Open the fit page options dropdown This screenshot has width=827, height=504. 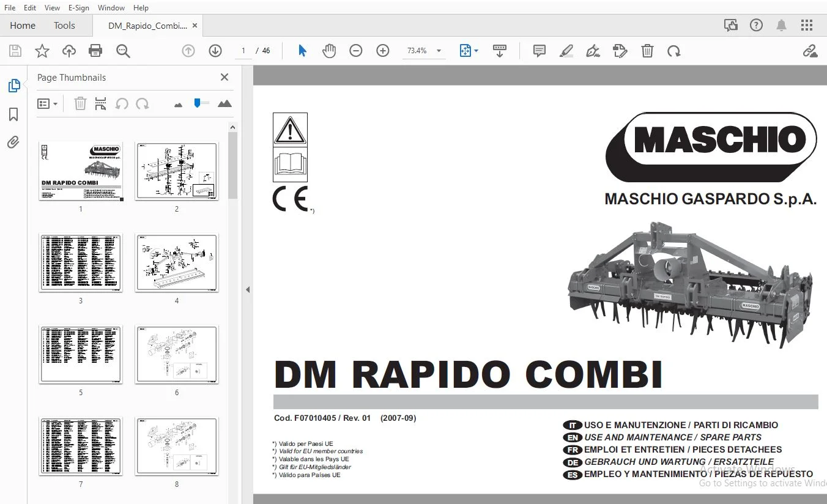(469, 51)
